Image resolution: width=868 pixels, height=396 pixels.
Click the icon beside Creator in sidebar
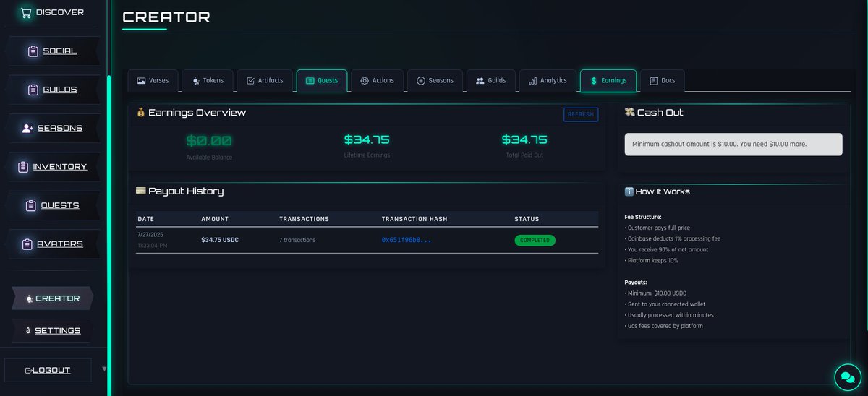pyautogui.click(x=29, y=298)
